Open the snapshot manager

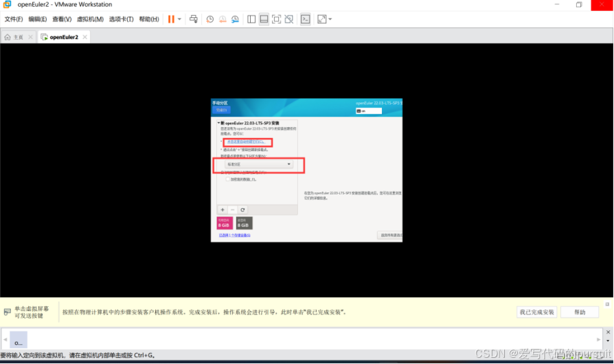pyautogui.click(x=235, y=19)
